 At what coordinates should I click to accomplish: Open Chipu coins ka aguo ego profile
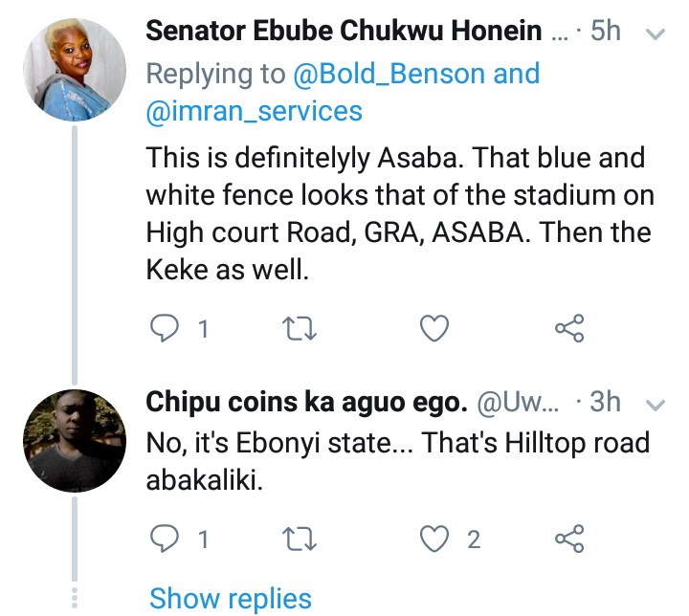[304, 403]
